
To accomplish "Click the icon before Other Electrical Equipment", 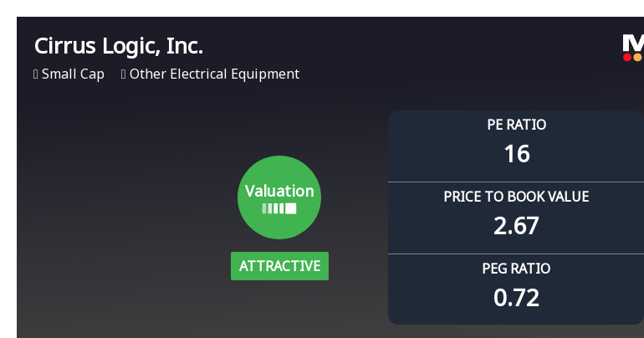I will [124, 74].
